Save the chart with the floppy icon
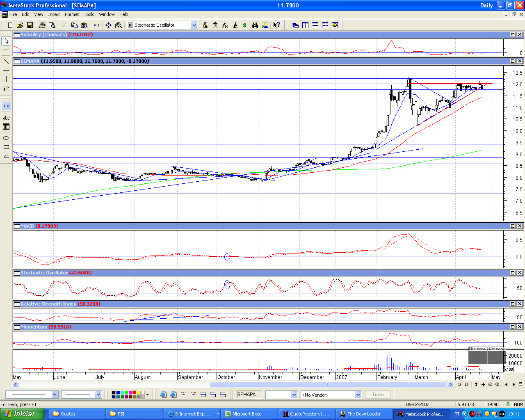Viewport: 525px width, 420px height. pyautogui.click(x=30, y=25)
